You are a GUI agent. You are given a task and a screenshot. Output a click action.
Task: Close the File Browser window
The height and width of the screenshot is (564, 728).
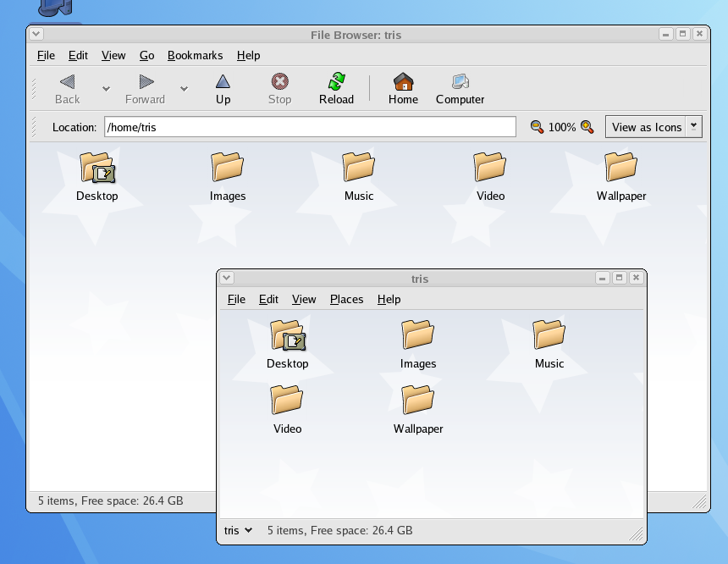point(700,34)
